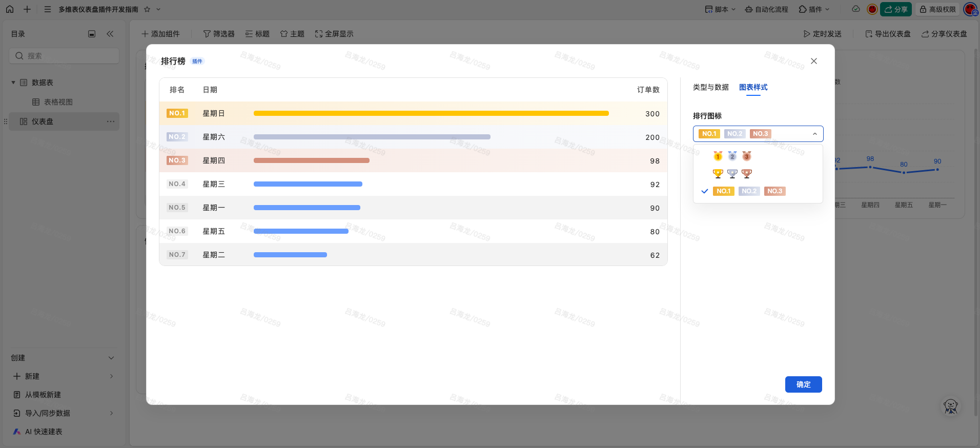This screenshot has height=448, width=980.
Task: Click the green 分享 share button
Action: tap(896, 9)
